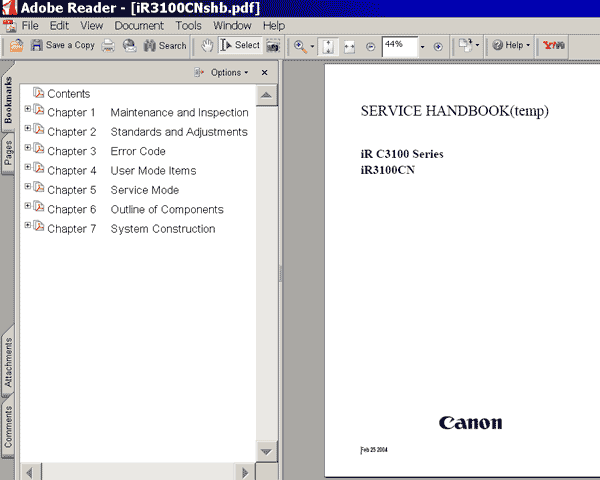
Task: Click the SERVICE HANDBOOK(temp) title text
Action: click(x=455, y=111)
